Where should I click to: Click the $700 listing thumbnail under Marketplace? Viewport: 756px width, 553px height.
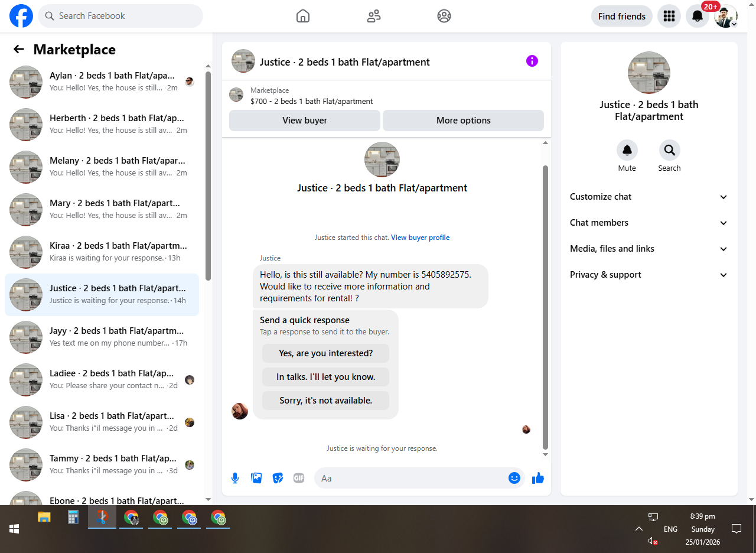236,95
